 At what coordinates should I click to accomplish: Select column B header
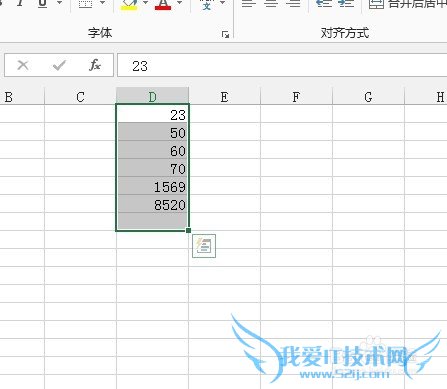[x=22, y=97]
